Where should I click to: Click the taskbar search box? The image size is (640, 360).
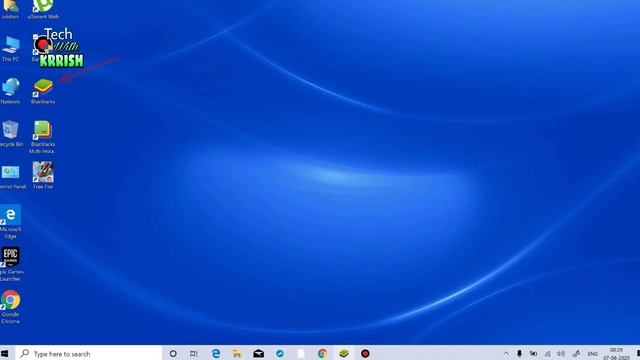pos(89,353)
